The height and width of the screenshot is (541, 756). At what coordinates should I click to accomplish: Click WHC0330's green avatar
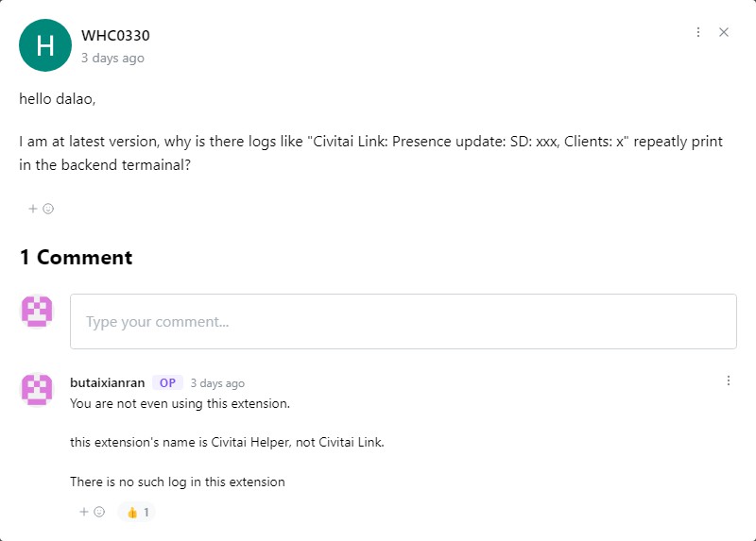(44, 45)
